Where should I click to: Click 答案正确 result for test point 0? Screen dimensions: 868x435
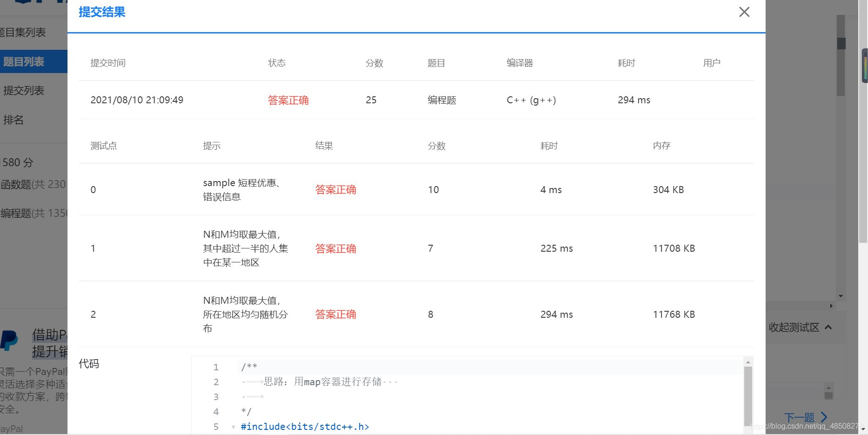point(336,190)
